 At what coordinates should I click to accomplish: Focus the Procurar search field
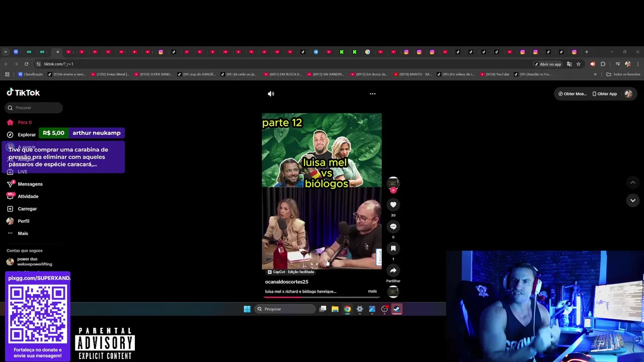coord(34,108)
